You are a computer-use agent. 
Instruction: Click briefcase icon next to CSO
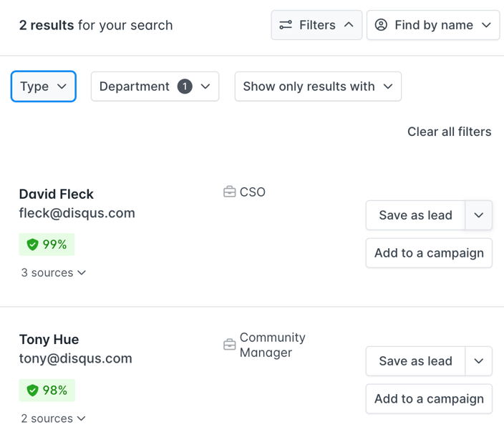(230, 192)
